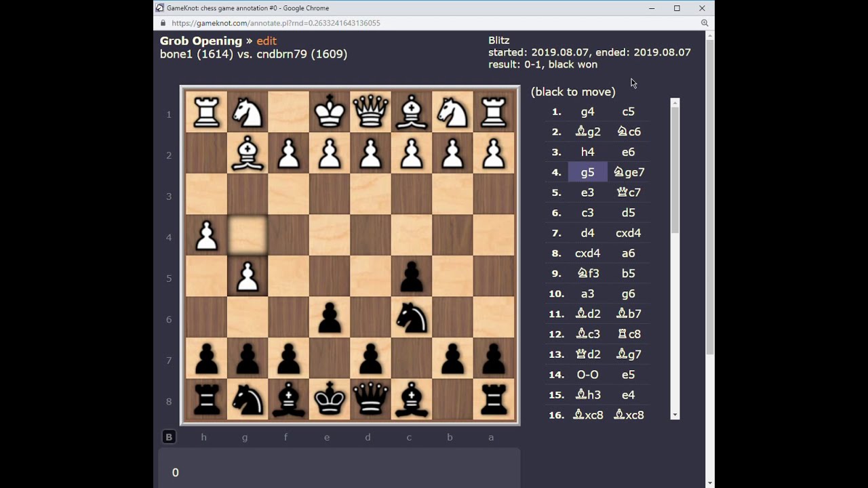Go to move 3 black e6
Viewport: 868px width, 488px height.
click(629, 152)
